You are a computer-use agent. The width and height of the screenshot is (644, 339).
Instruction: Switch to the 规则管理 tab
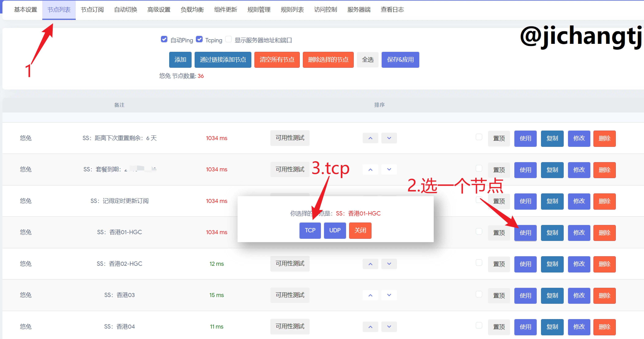click(x=259, y=10)
